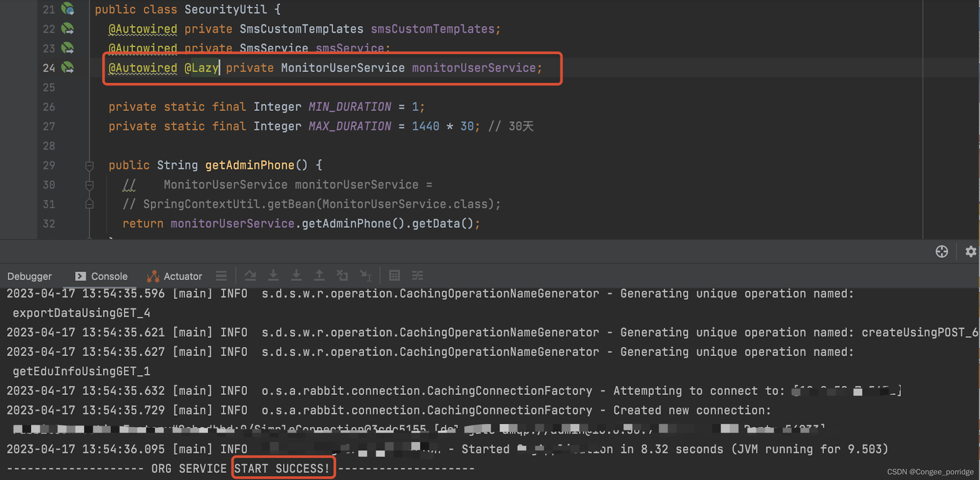Viewport: 980px width, 480px height.
Task: Collapse comment block fold marker on line 30
Action: (x=89, y=185)
